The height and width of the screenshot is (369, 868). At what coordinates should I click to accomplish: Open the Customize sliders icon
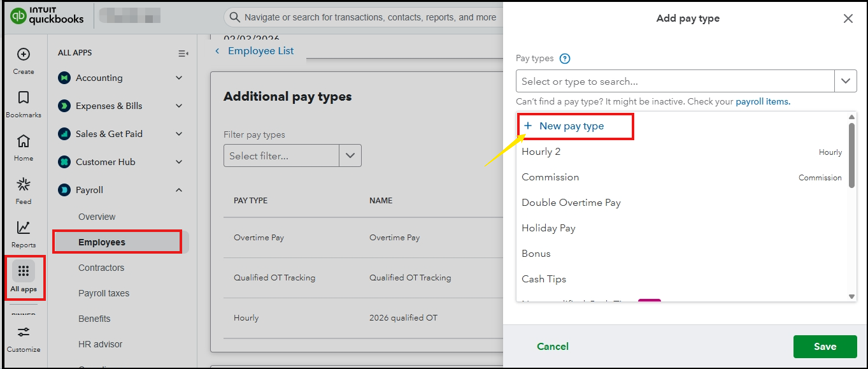coord(24,332)
